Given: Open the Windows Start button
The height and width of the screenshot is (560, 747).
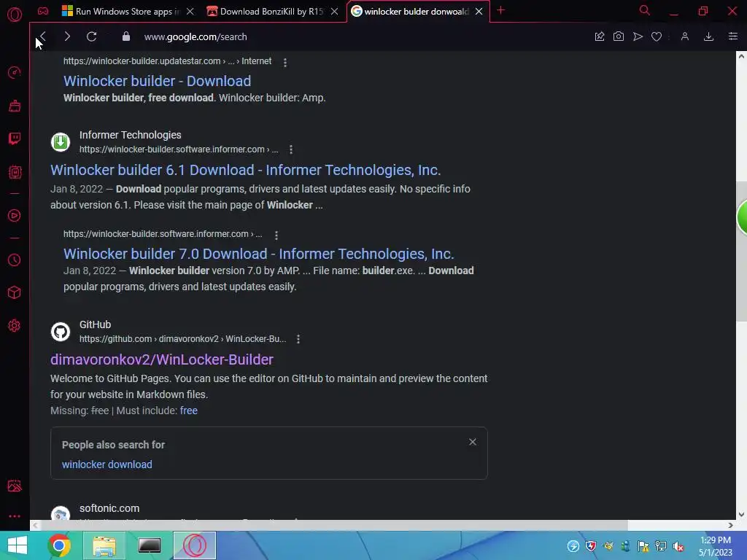Looking at the screenshot, I should pos(18,545).
